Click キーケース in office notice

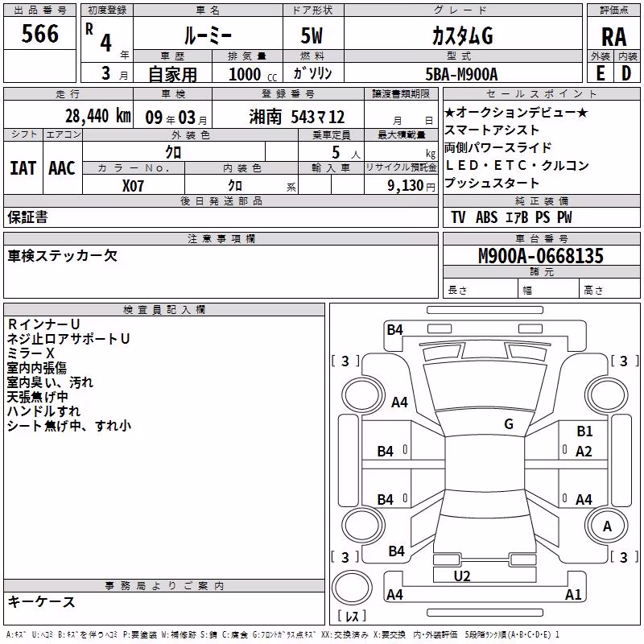tap(41, 602)
